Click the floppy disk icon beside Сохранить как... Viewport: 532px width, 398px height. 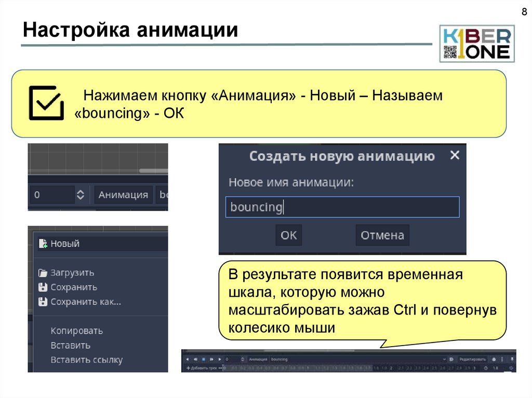(43, 301)
